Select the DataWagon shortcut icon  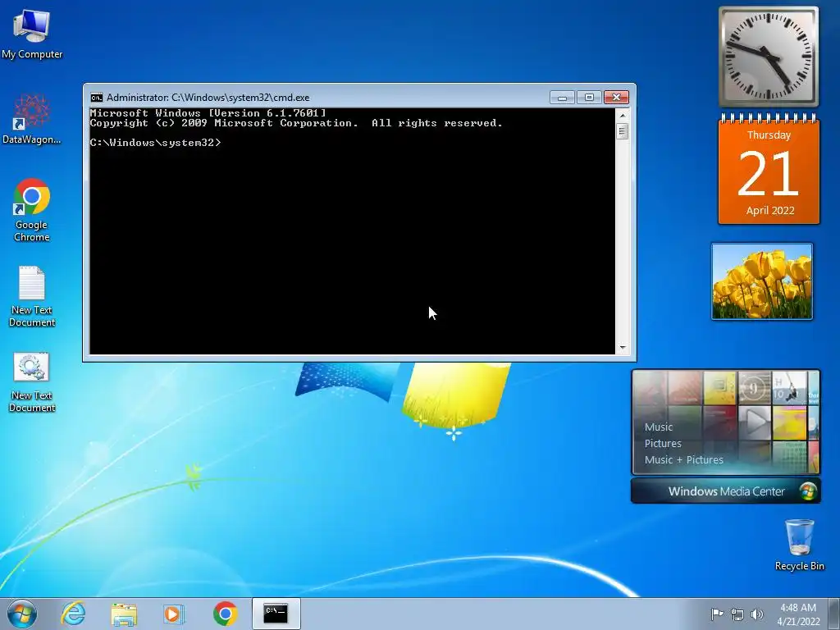pos(32,119)
